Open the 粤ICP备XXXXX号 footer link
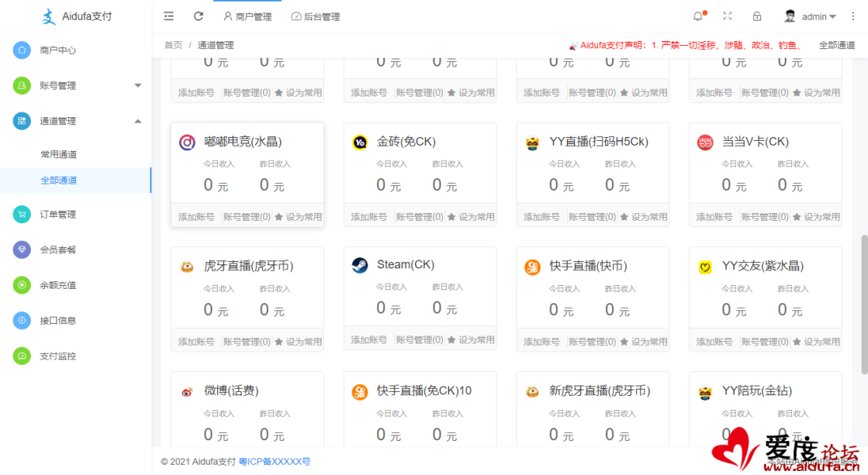The width and height of the screenshot is (868, 475). click(275, 462)
